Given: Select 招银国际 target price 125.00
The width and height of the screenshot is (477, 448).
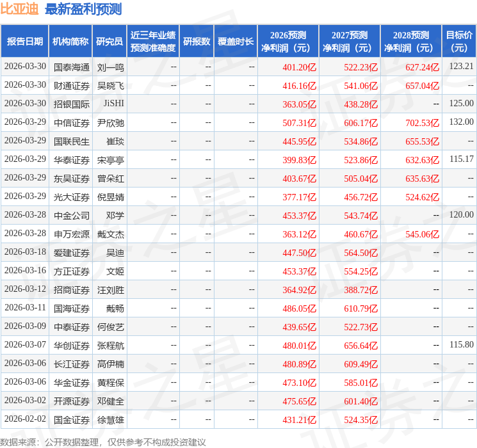Looking at the screenshot, I should [461, 104].
